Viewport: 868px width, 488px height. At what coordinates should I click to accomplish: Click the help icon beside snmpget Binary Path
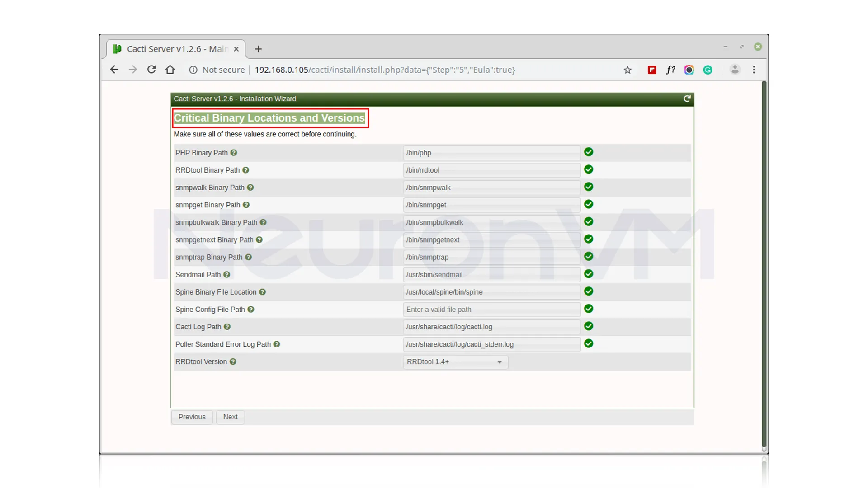pyautogui.click(x=246, y=205)
